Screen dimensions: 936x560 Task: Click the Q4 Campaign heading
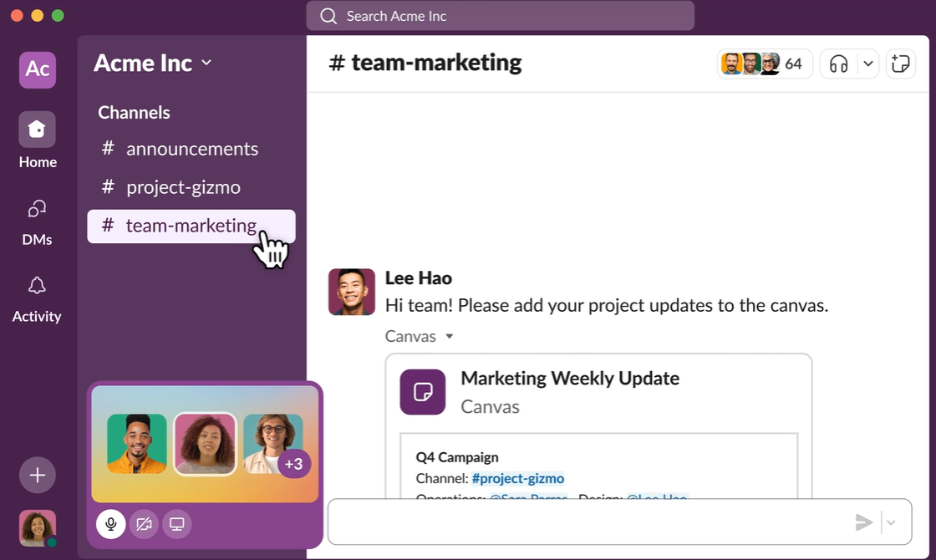pos(456,457)
